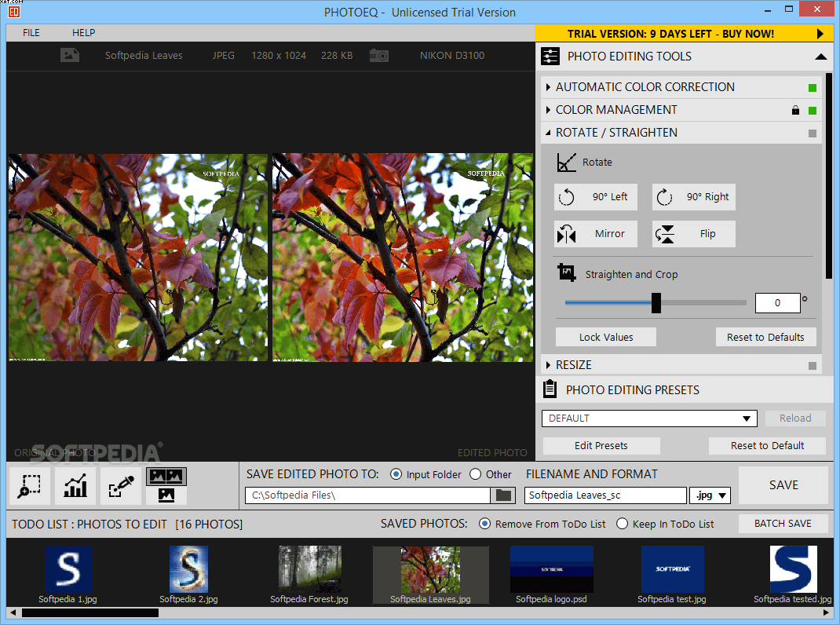Select the eyedropper color picker tool

point(121,486)
